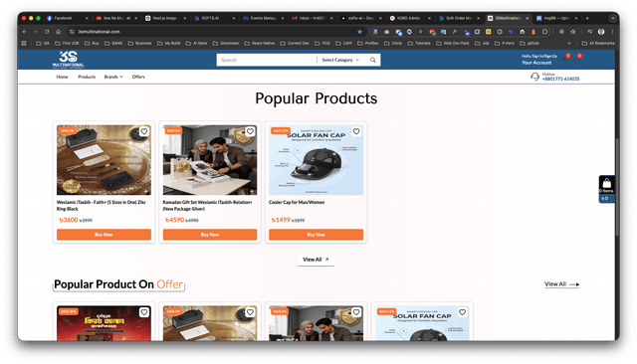Expand the Brands menu
Image resolution: width=637 pixels, height=364 pixels.
tap(113, 77)
